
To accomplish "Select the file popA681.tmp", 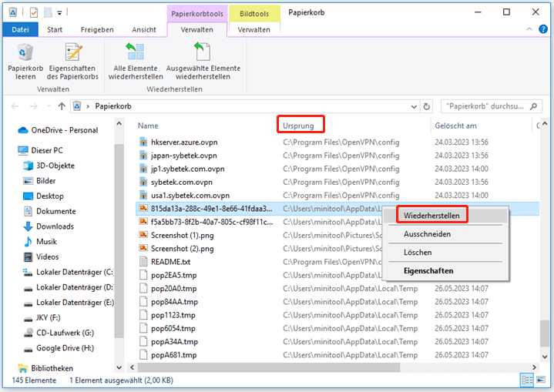I will pyautogui.click(x=174, y=355).
